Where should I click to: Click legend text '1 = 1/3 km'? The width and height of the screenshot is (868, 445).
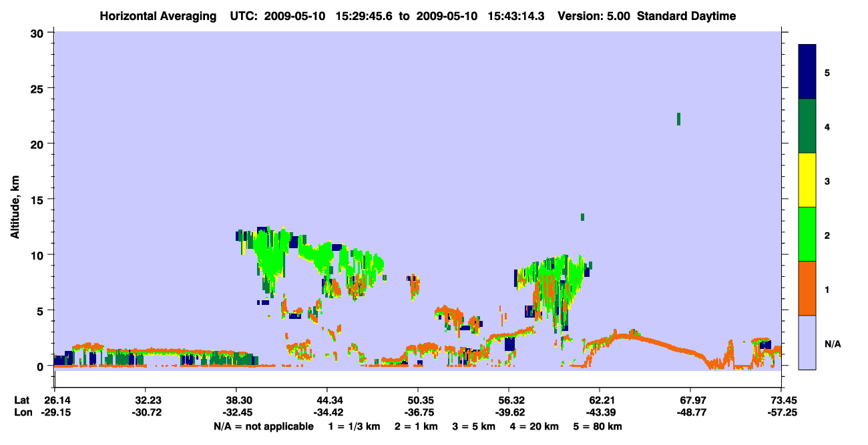354,426
